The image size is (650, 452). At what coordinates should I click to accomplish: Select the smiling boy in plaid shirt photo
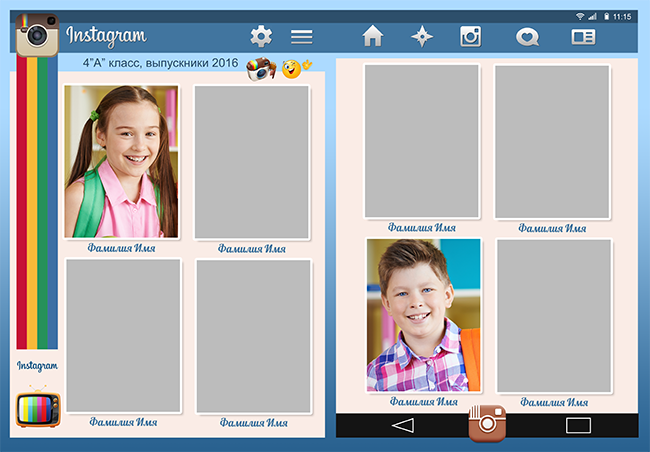click(423, 315)
